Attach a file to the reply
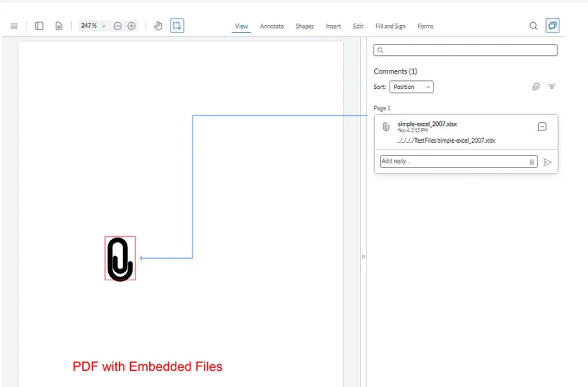Viewport: 588px width, 387px height. click(x=531, y=162)
